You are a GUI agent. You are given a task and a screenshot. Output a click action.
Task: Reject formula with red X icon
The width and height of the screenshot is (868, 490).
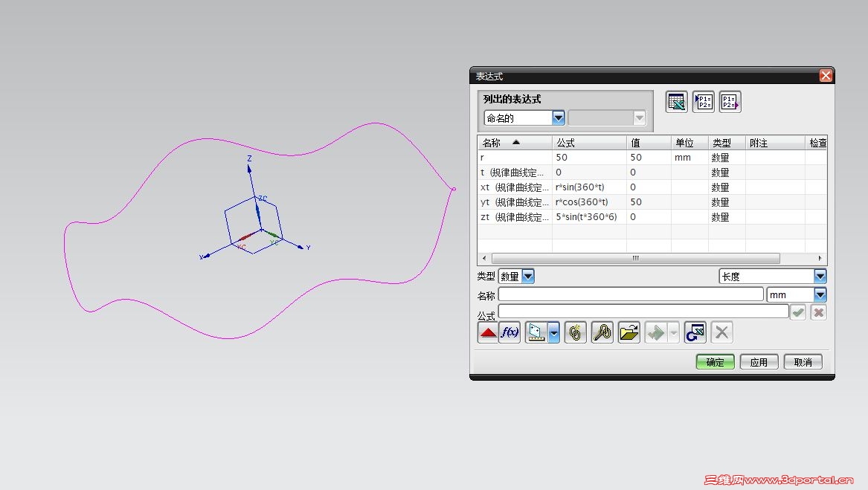[x=818, y=312]
